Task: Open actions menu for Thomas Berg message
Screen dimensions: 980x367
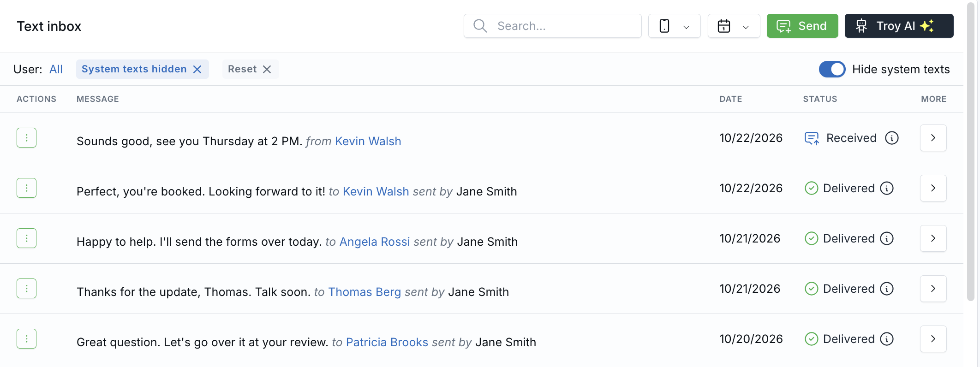Action: 27,289
